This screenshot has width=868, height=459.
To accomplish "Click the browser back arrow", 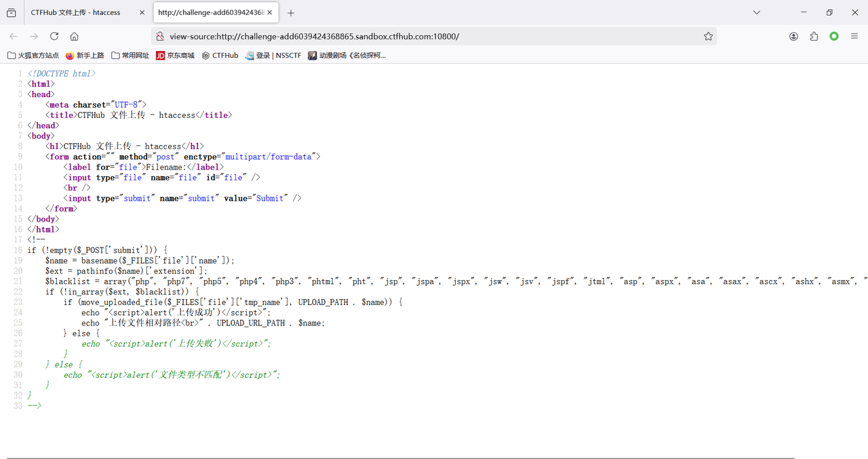I will pyautogui.click(x=14, y=37).
